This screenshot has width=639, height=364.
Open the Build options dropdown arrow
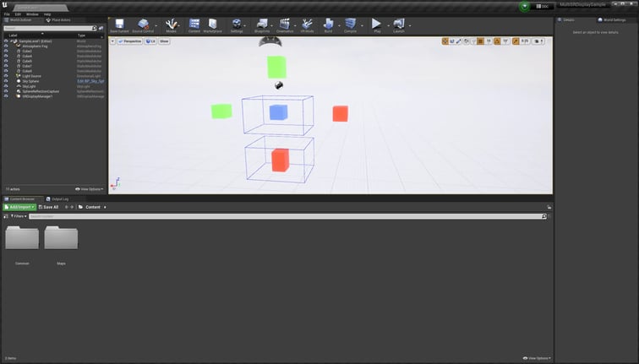pyautogui.click(x=339, y=25)
